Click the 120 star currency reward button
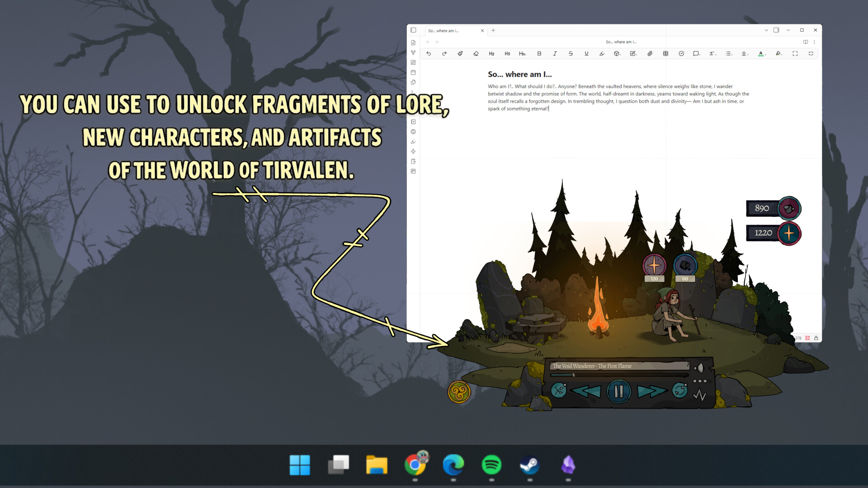Screen dimensions: 868x488 coord(654,266)
